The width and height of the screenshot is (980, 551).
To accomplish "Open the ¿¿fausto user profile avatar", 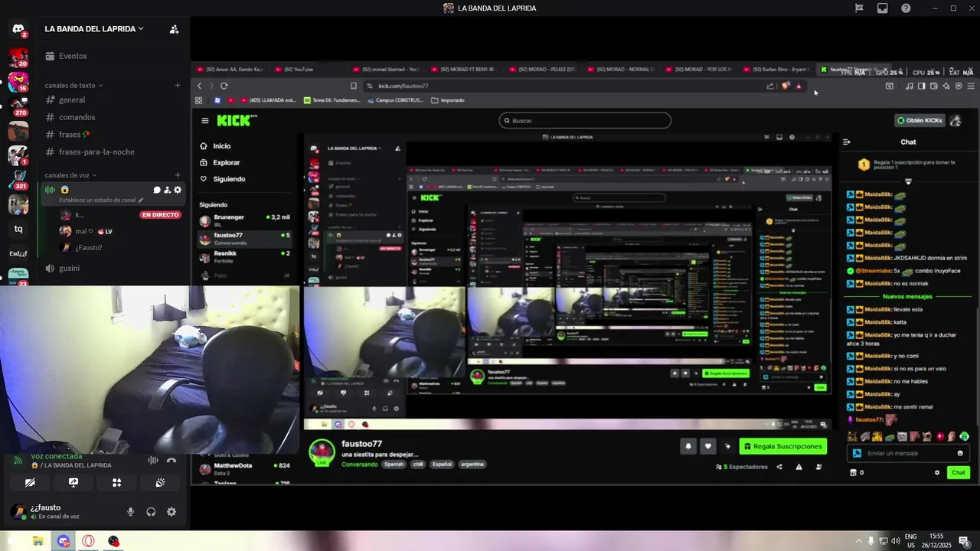I will coord(18,511).
